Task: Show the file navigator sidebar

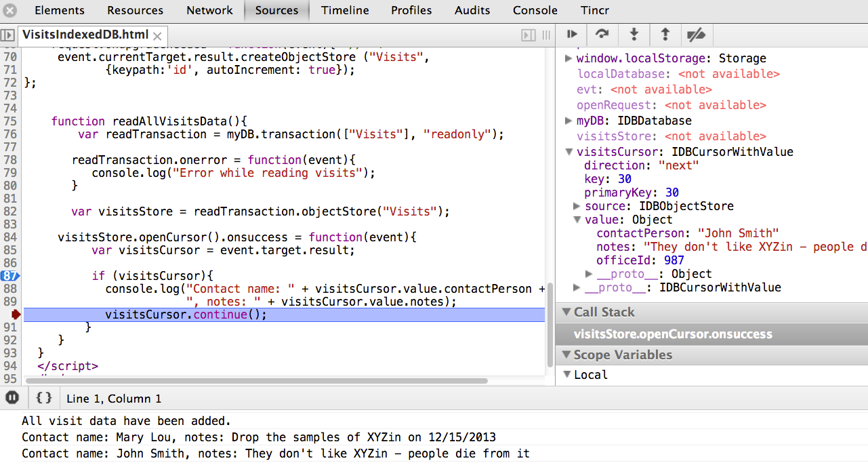Action: [7, 35]
